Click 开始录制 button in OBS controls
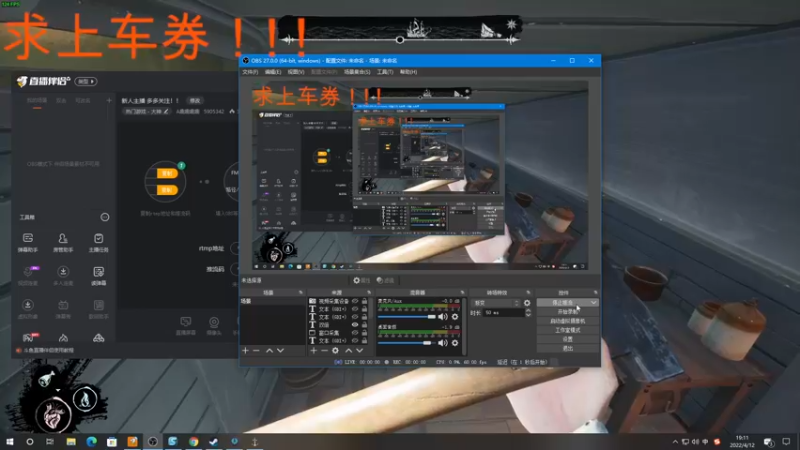The height and width of the screenshot is (450, 800). click(567, 312)
